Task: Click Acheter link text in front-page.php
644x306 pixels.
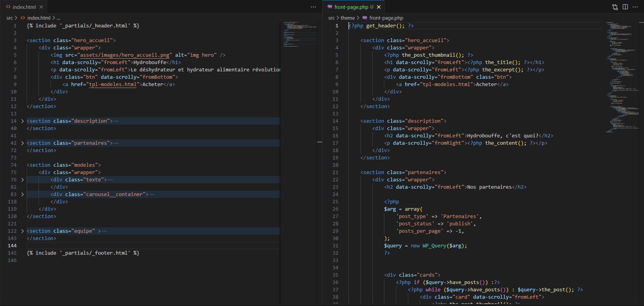Action: coord(487,85)
